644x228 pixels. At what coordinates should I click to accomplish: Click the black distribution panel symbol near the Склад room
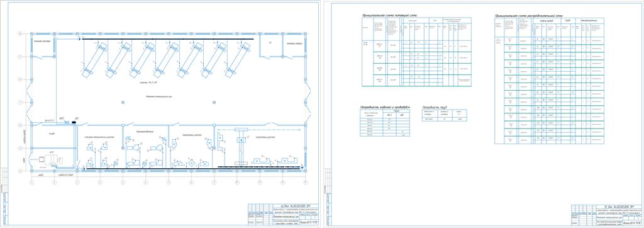74,123
